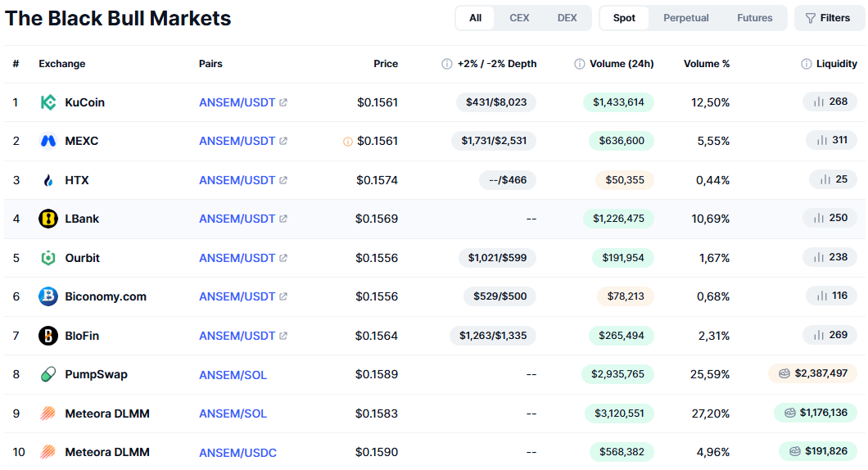Click the $2,935,765 volume badge
This screenshot has width=868, height=470.
617,374
